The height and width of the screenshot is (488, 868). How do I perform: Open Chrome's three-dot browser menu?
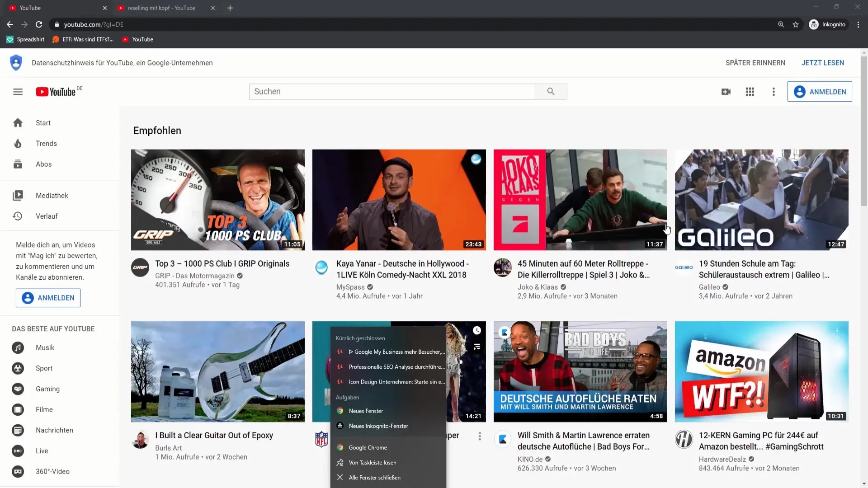coord(858,24)
